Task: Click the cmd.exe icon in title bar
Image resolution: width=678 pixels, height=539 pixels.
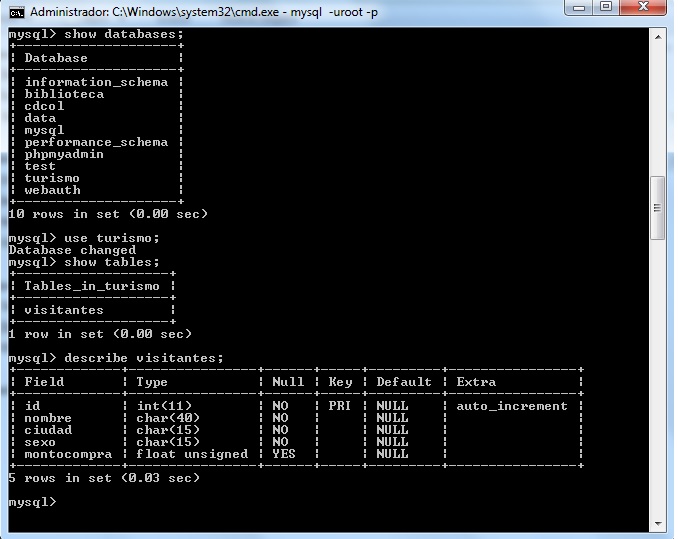Action: point(16,13)
